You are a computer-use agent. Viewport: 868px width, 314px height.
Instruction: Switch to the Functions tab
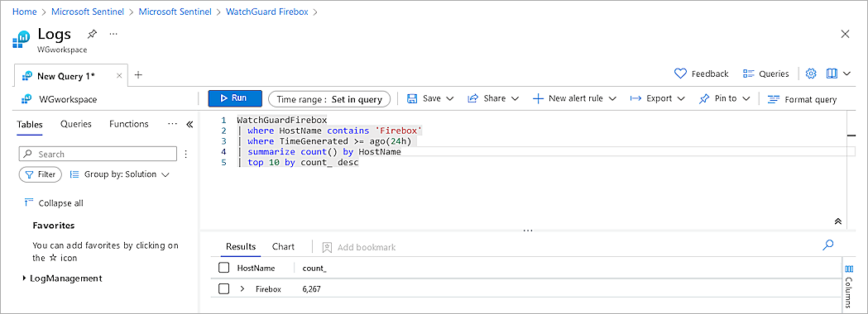tap(129, 124)
